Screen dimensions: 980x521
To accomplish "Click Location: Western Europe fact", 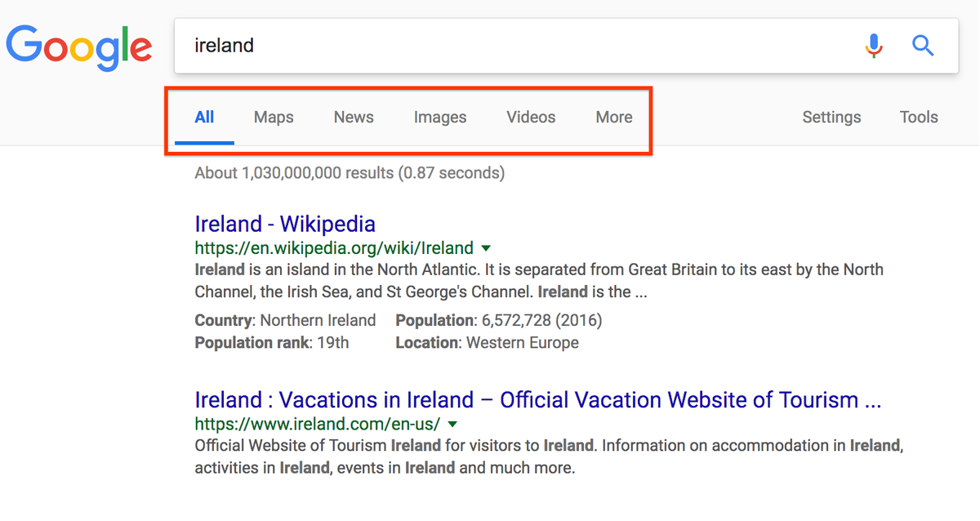I will coord(488,343).
